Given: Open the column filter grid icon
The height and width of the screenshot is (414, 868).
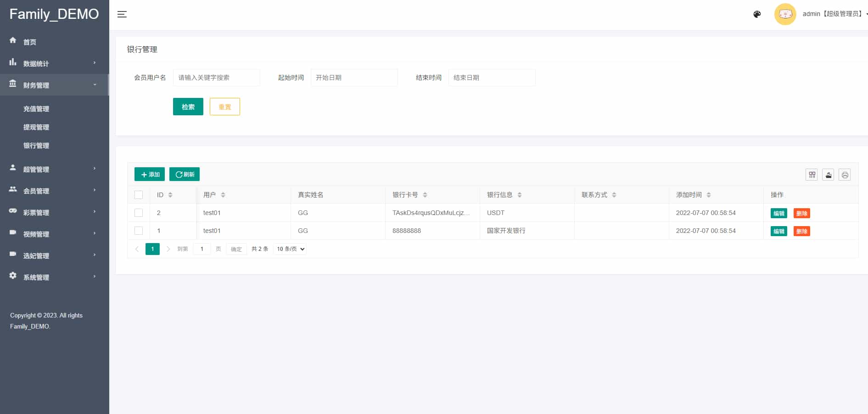Looking at the screenshot, I should [x=812, y=175].
